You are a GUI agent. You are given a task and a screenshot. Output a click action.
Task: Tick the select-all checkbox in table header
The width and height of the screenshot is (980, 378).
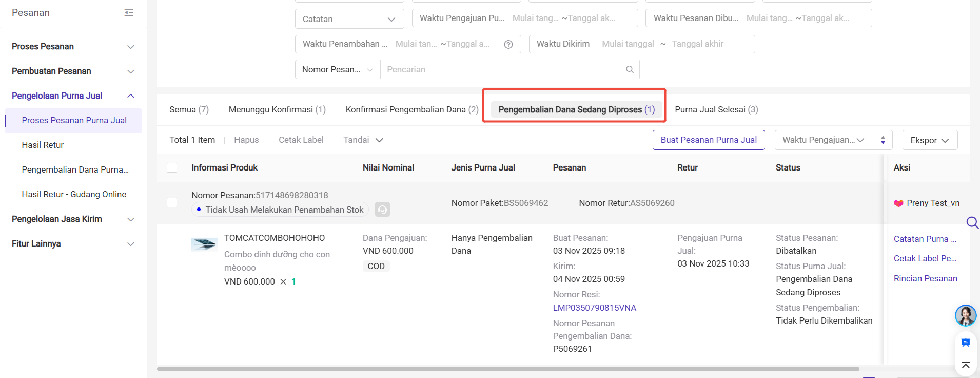(x=172, y=168)
